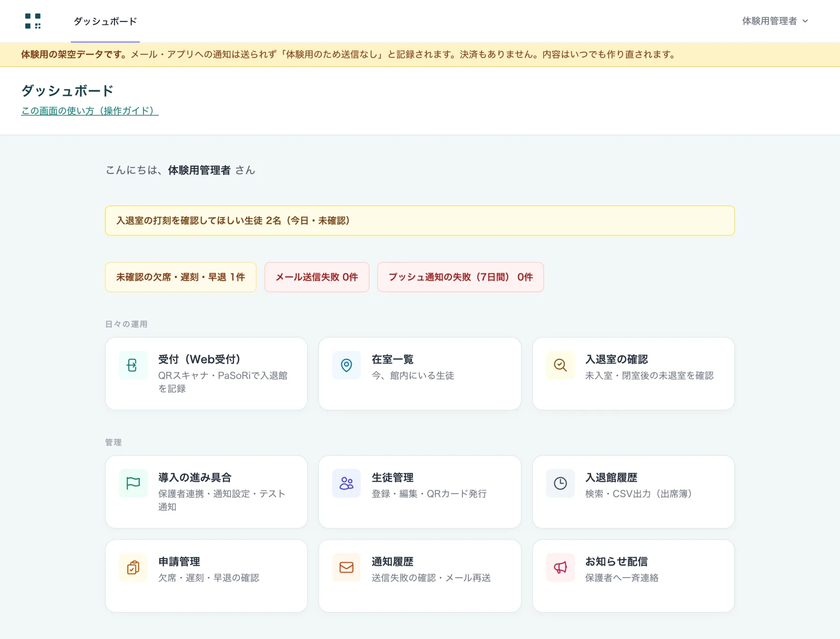Open 通知履歴 card title
The width and height of the screenshot is (840, 639).
[x=392, y=562]
